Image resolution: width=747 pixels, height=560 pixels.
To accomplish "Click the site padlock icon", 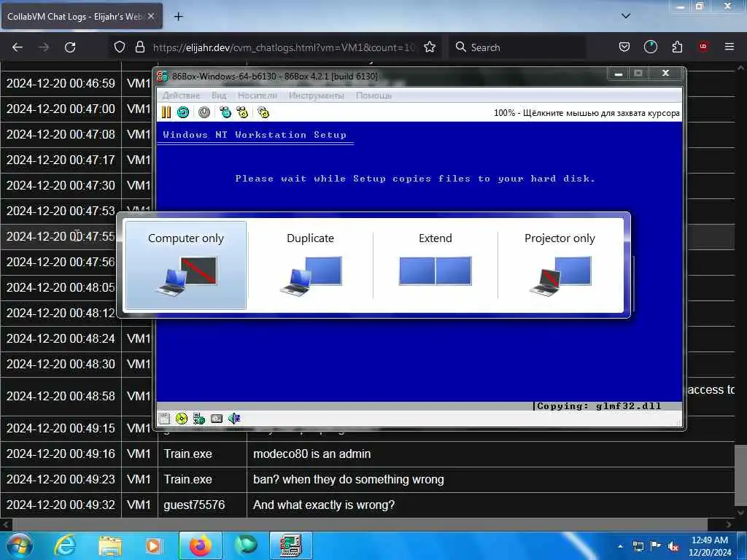I will coord(139,47).
